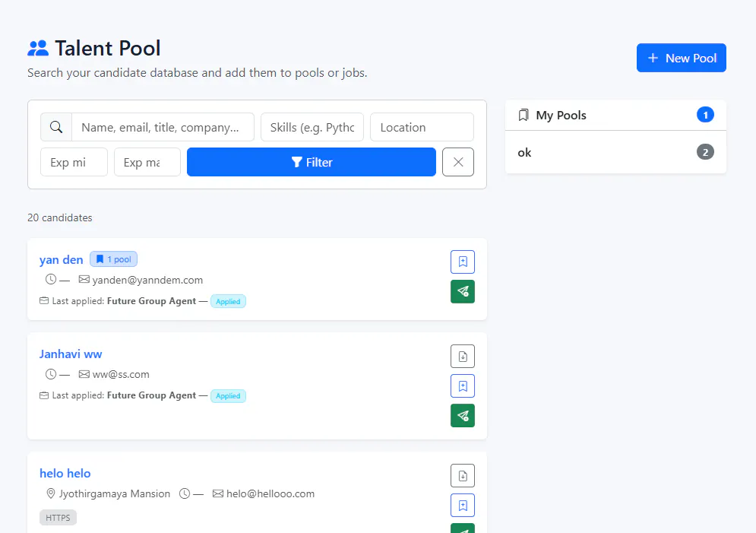The height and width of the screenshot is (533, 756).
Task: Click the search magnifier icon
Action: point(56,127)
